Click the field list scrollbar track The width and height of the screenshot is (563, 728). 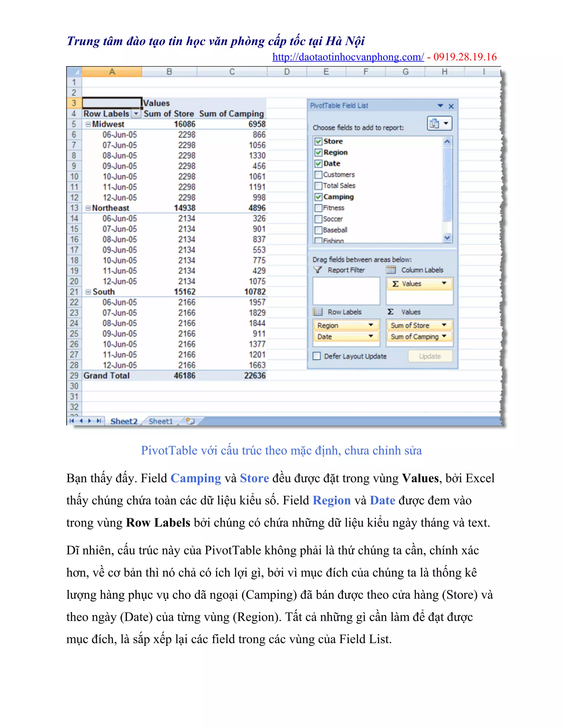447,227
